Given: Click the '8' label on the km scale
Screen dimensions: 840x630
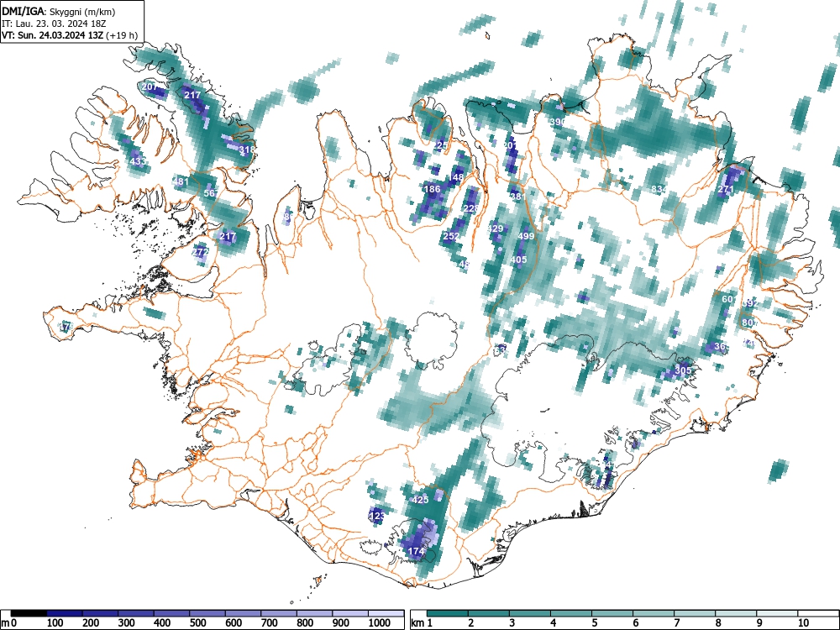Looking at the screenshot, I should [718, 622].
